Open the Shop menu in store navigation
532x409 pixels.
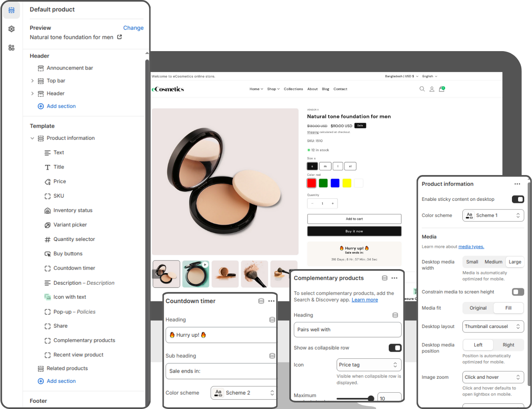coord(273,89)
